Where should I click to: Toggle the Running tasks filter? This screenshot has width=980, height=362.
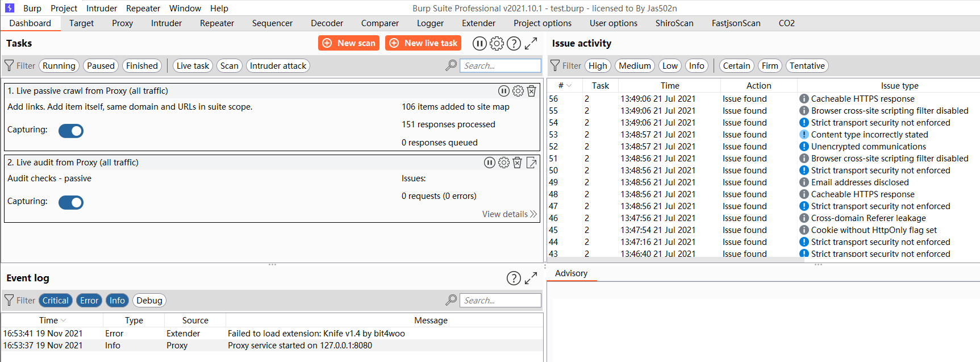coord(59,66)
